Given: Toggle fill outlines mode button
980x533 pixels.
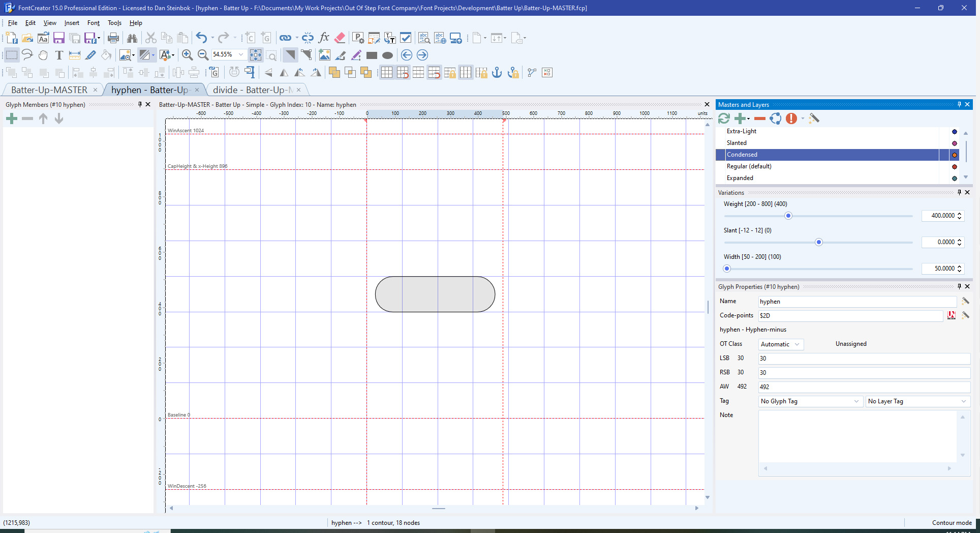Looking at the screenshot, I should pyautogui.click(x=145, y=55).
